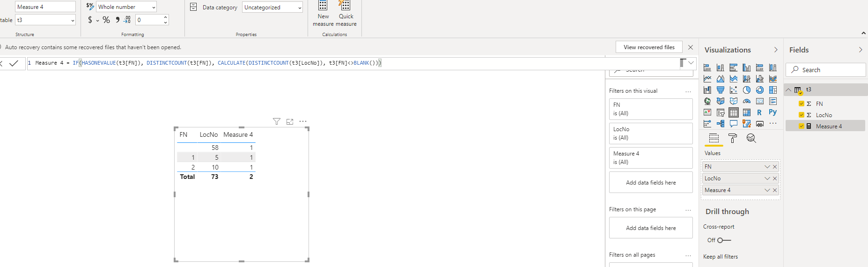Open the Format type dropdown showing Whole number
The width and height of the screenshot is (868, 267).
126,7
